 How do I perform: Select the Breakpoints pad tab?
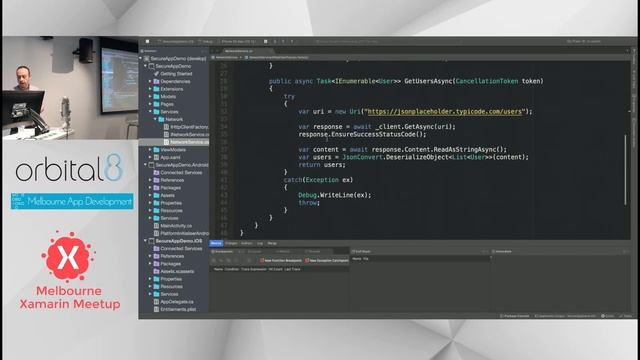[x=222, y=252]
